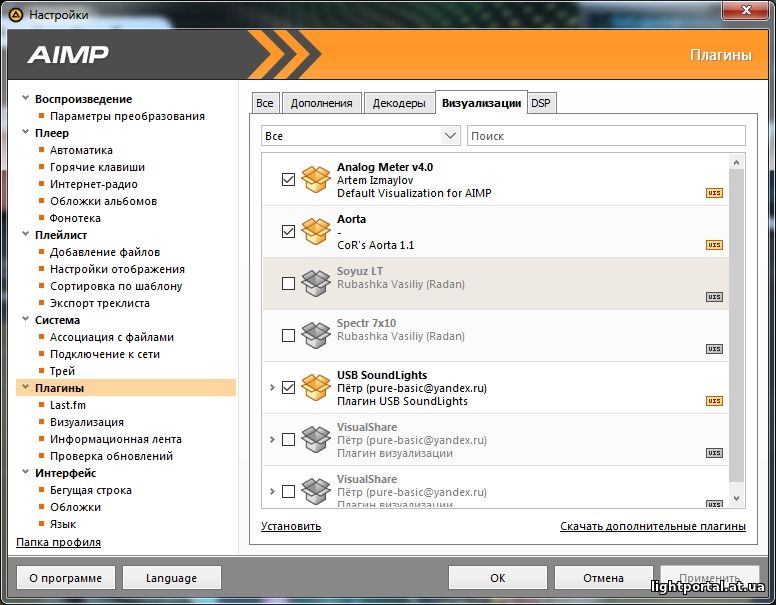Select the Визуализации tab
Image resolution: width=776 pixels, height=605 pixels.
[x=481, y=102]
